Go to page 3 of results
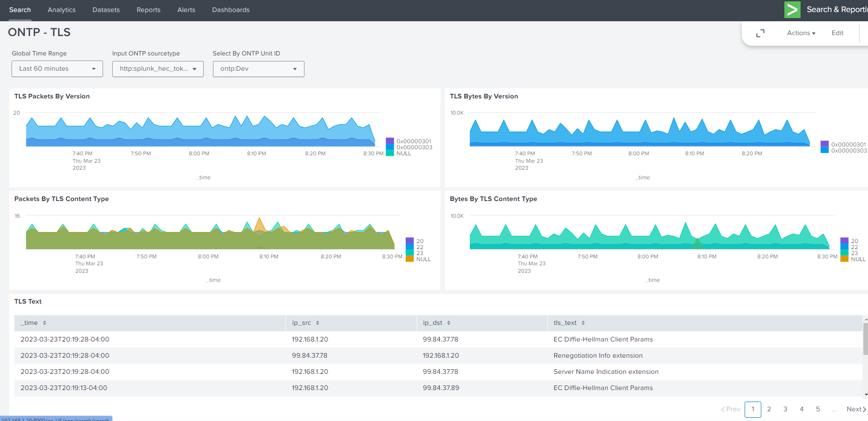 785,409
